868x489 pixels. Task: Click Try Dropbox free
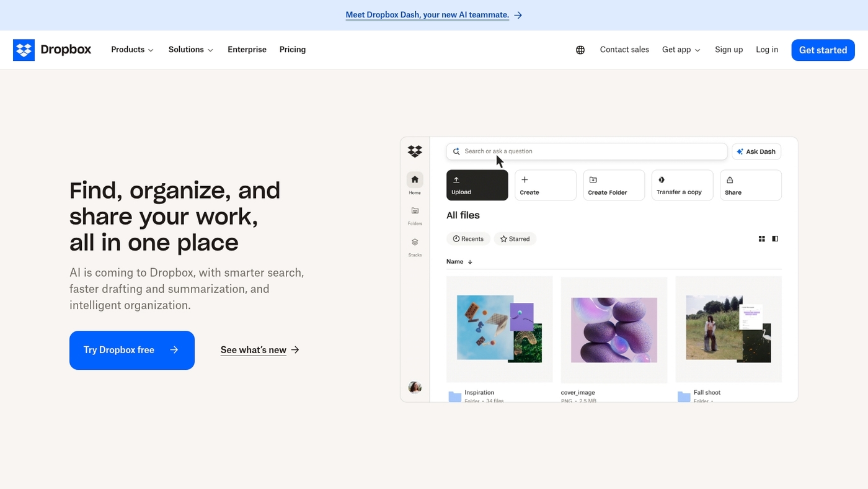click(x=131, y=350)
